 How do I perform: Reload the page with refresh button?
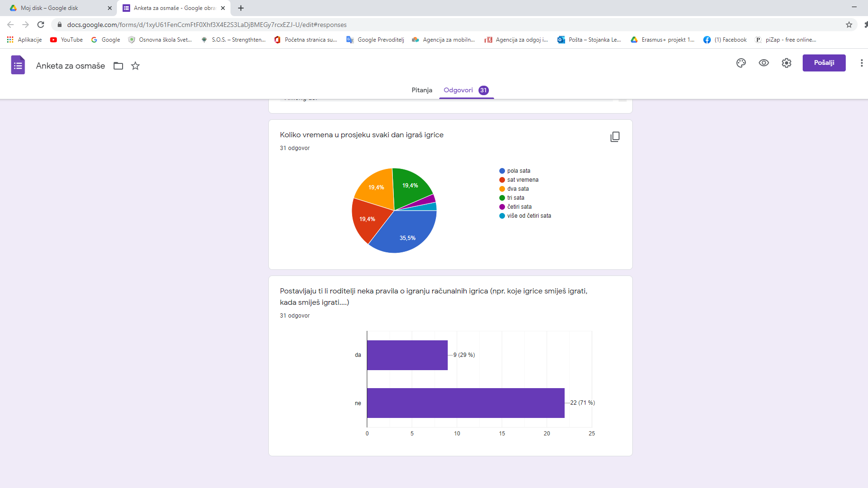[41, 25]
